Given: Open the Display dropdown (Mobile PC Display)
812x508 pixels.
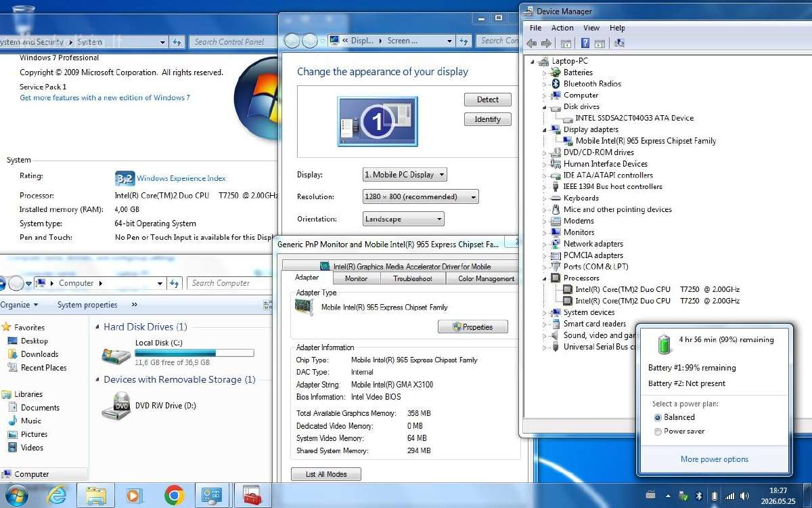Looking at the screenshot, I should [405, 175].
